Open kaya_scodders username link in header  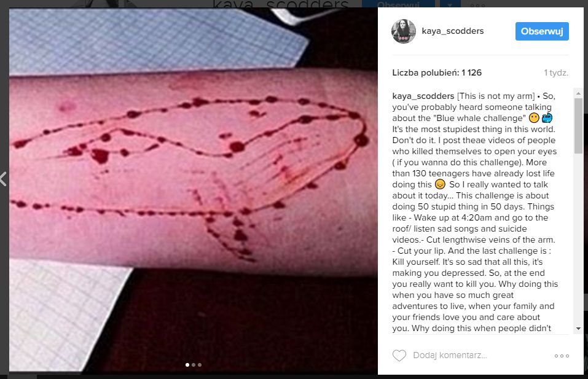point(453,31)
